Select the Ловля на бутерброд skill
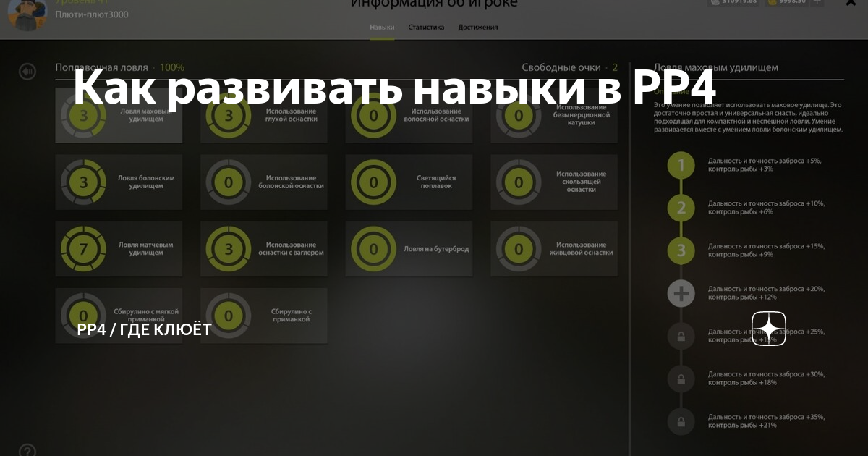This screenshot has height=456, width=868. pyautogui.click(x=409, y=249)
